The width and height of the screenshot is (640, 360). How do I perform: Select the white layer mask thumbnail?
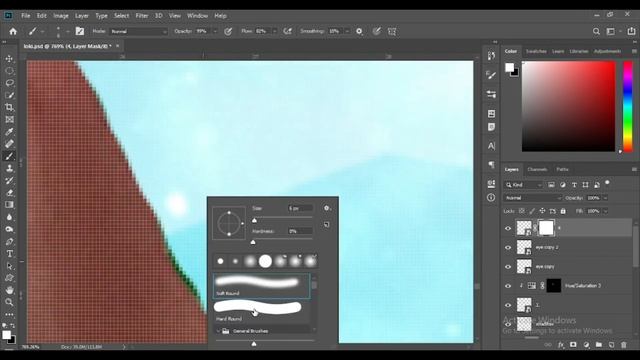pyautogui.click(x=546, y=228)
